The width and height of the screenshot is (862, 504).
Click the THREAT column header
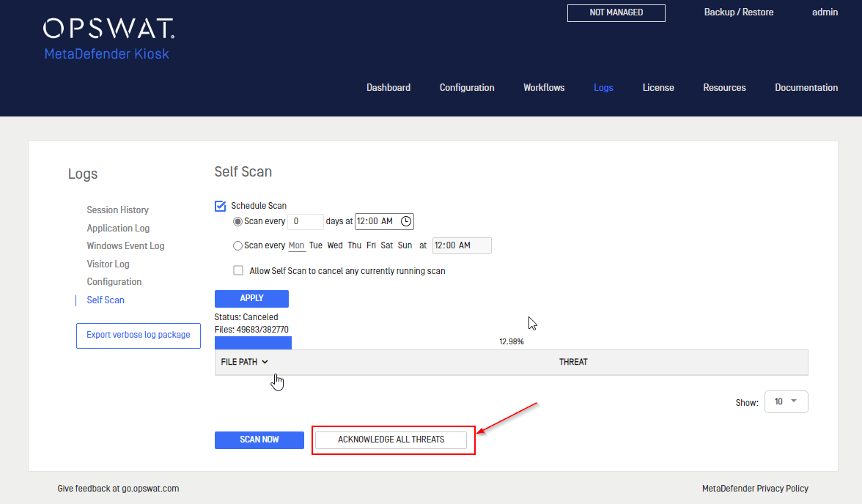pos(573,362)
